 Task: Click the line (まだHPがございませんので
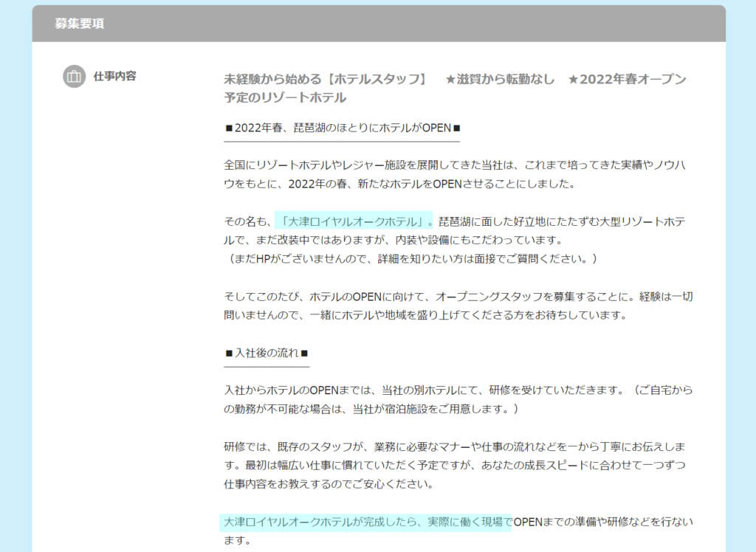click(411, 259)
